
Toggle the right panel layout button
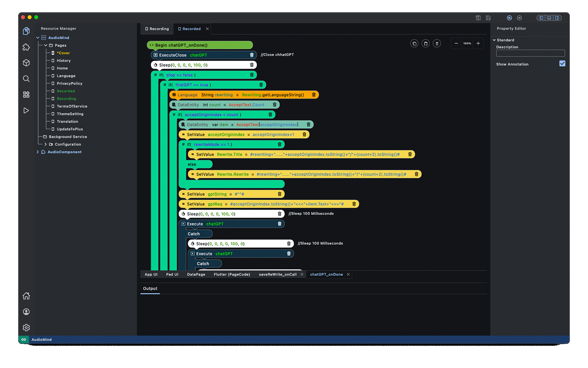click(x=557, y=18)
